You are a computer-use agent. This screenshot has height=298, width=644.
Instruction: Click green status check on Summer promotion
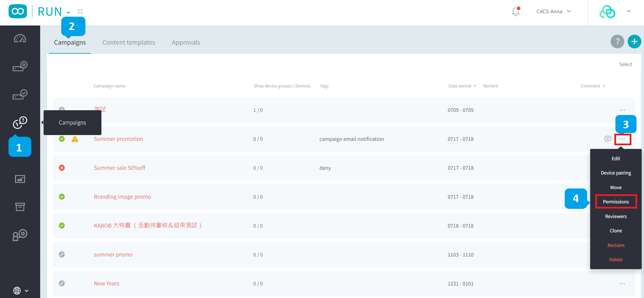click(x=62, y=139)
